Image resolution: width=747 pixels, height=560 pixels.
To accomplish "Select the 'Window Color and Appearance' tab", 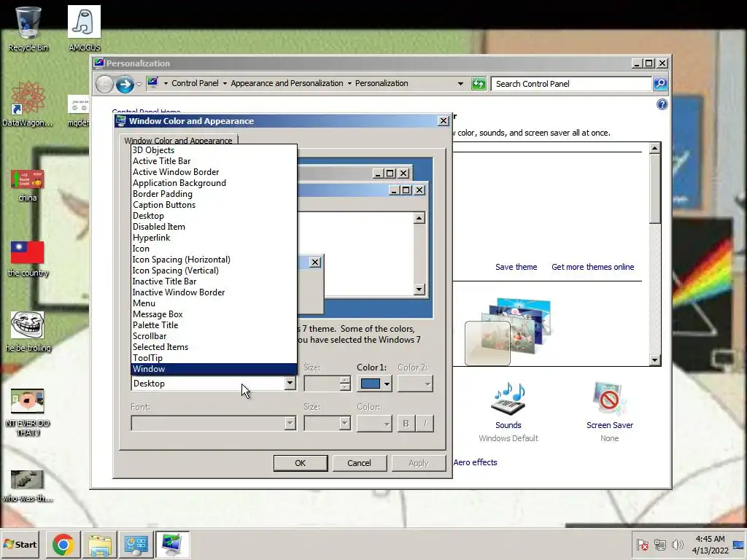I will [178, 141].
